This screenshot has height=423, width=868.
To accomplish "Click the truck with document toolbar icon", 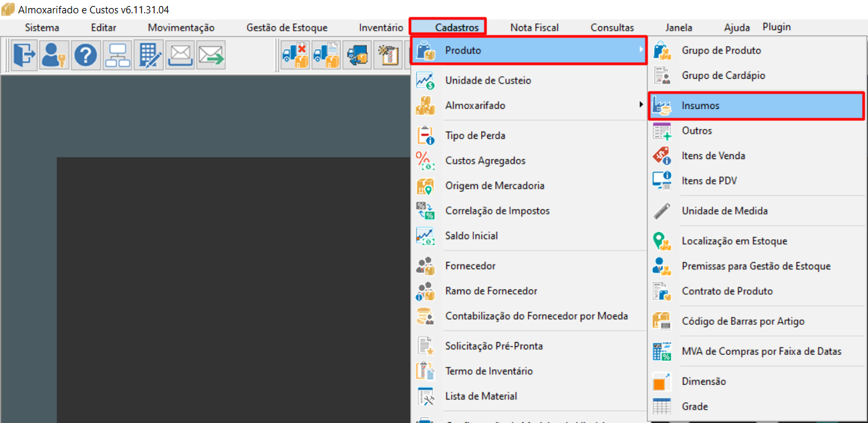I will pyautogui.click(x=327, y=55).
